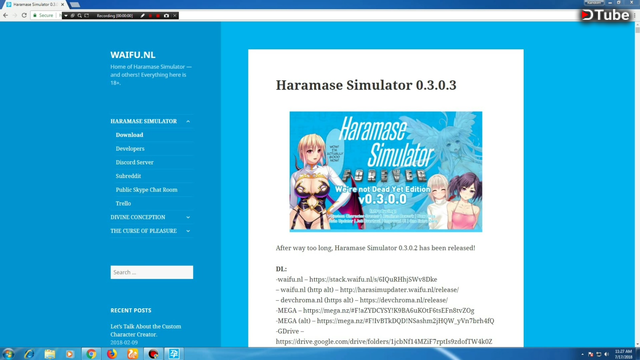The height and width of the screenshot is (360, 640).
Task: Expand the DIVINE CONCEPTION submenu chevron
Action: pos(188,217)
